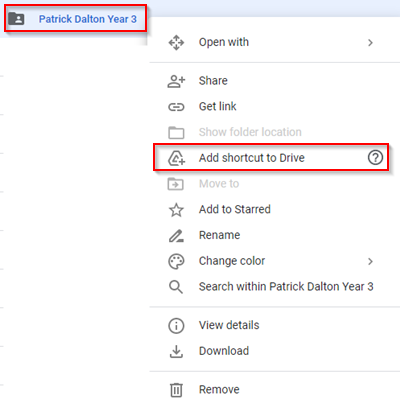Click the pencil Rename icon
This screenshot has height=411, width=400.
176,236
